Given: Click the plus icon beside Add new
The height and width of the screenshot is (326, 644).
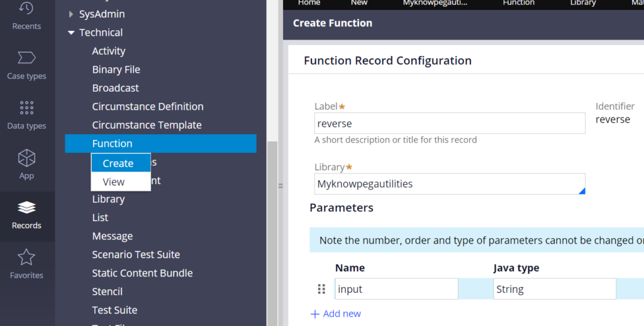Looking at the screenshot, I should [x=315, y=314].
